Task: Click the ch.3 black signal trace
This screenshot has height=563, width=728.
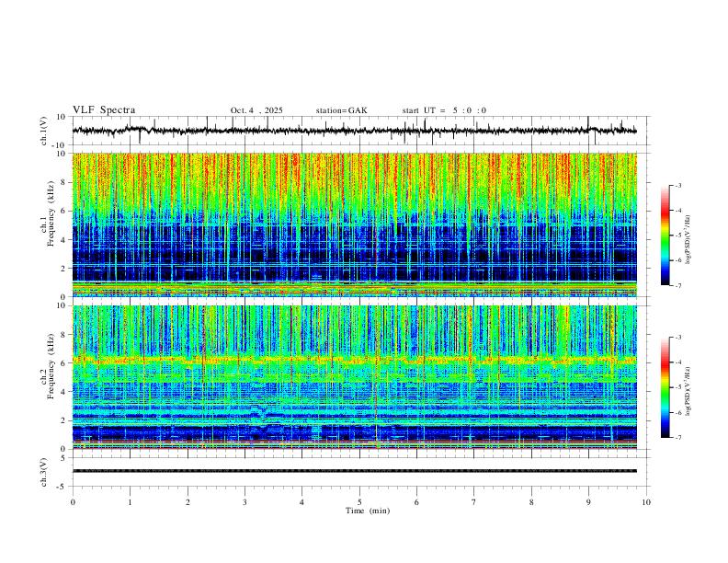Action: click(x=354, y=471)
